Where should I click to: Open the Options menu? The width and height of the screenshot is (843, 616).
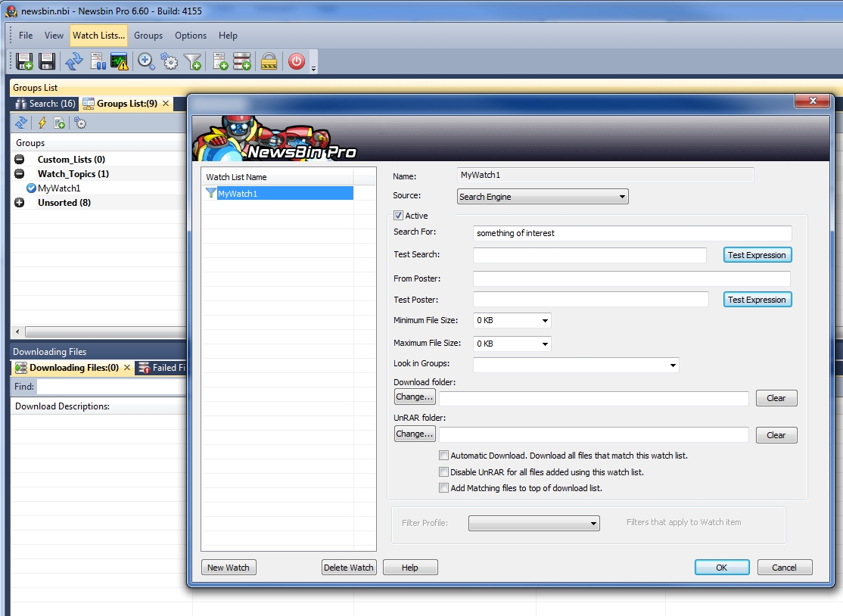point(191,36)
